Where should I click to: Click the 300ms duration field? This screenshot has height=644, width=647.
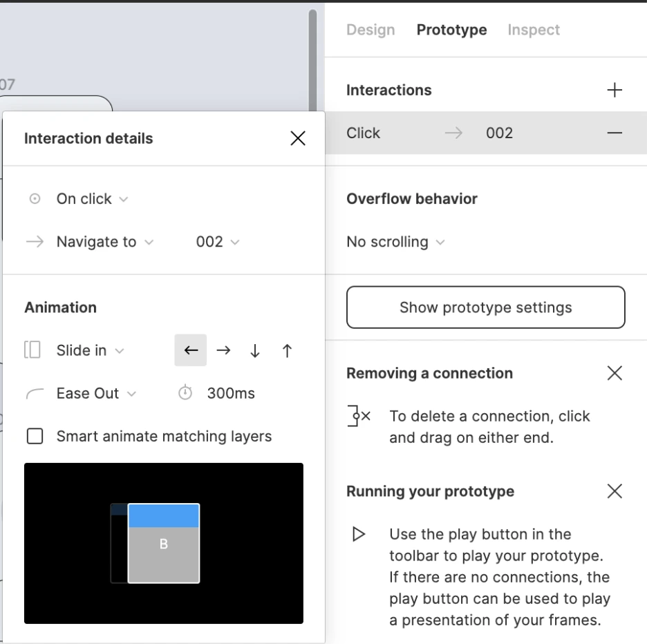pyautogui.click(x=231, y=393)
